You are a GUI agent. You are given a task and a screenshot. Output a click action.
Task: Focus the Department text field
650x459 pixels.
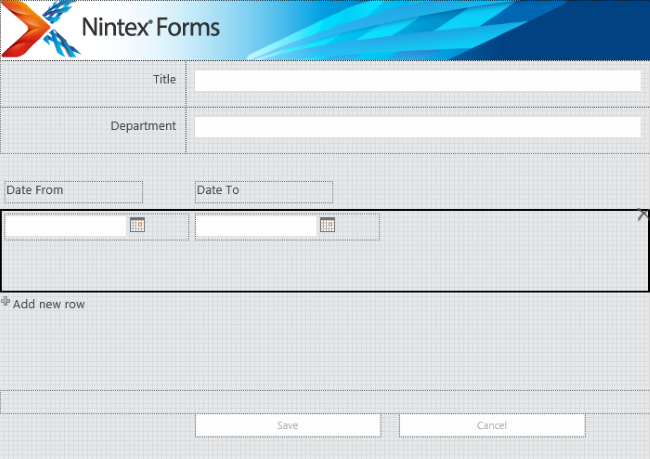pyautogui.click(x=417, y=127)
